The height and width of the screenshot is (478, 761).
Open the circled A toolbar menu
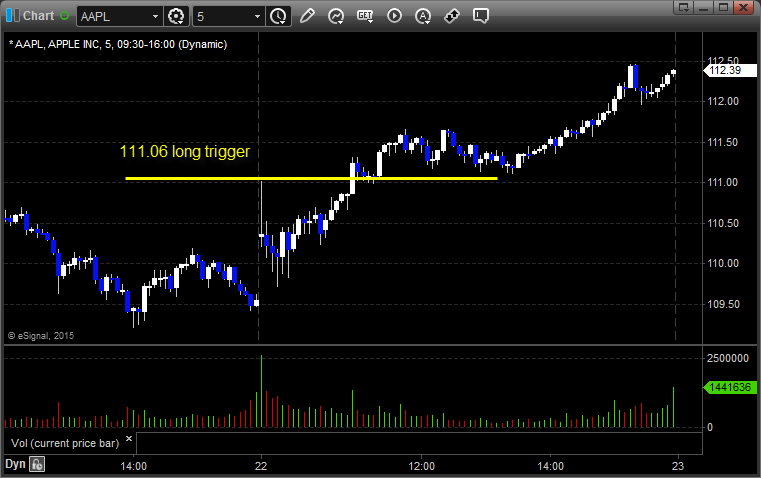click(423, 16)
